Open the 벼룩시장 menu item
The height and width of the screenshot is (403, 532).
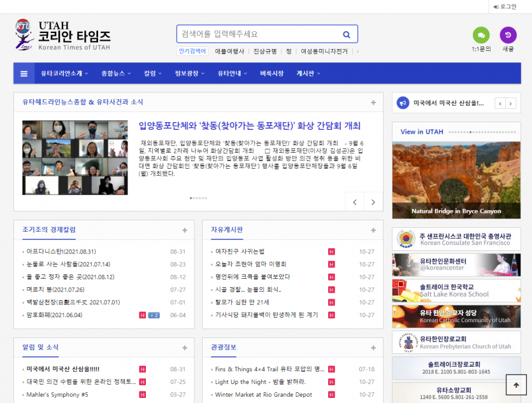271,73
